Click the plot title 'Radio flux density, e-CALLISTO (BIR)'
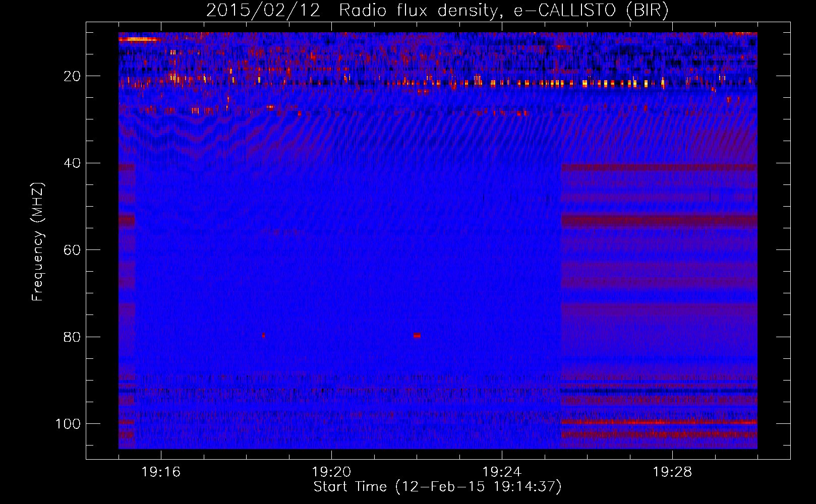Image resolution: width=816 pixels, height=504 pixels. tap(503, 11)
